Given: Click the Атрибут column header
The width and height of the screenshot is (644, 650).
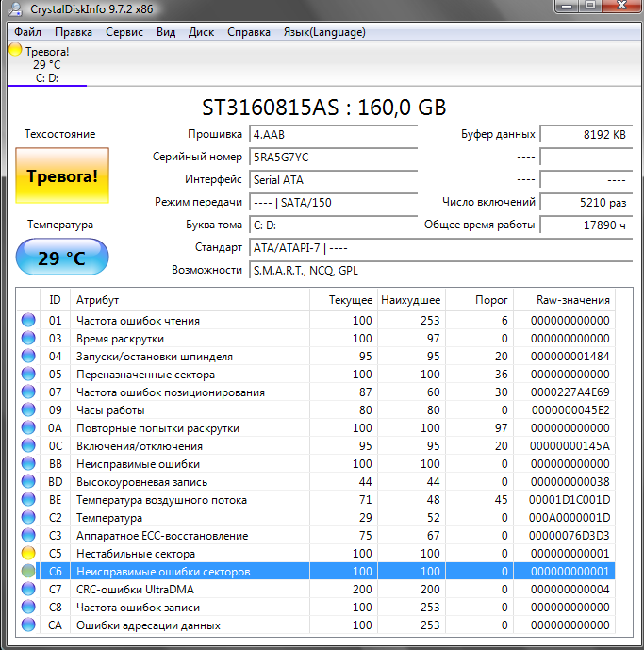Looking at the screenshot, I should [x=190, y=300].
